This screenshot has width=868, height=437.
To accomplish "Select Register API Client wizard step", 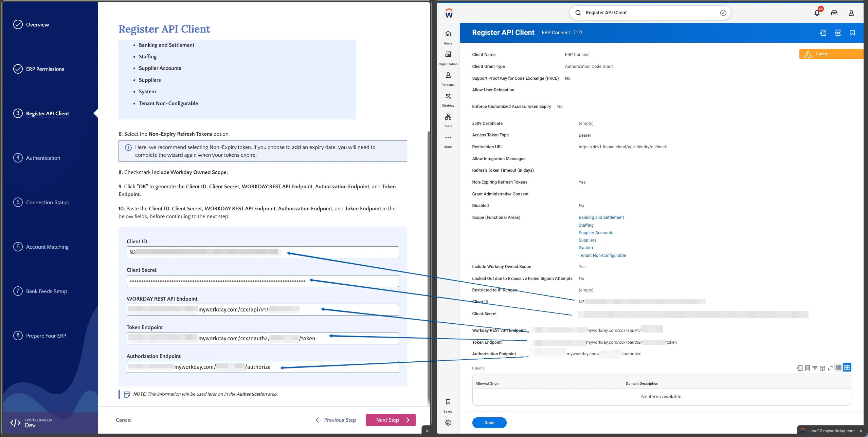I will pyautogui.click(x=41, y=113).
